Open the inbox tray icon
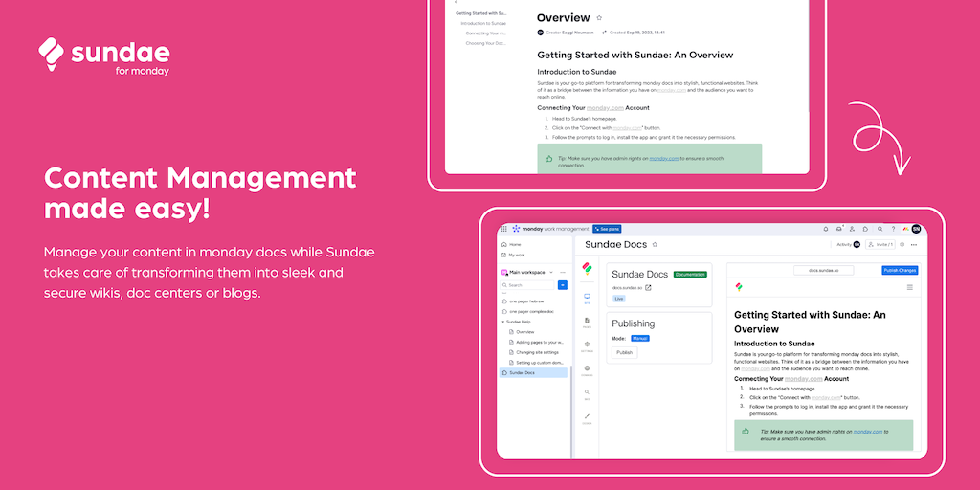The image size is (980, 490). (838, 229)
